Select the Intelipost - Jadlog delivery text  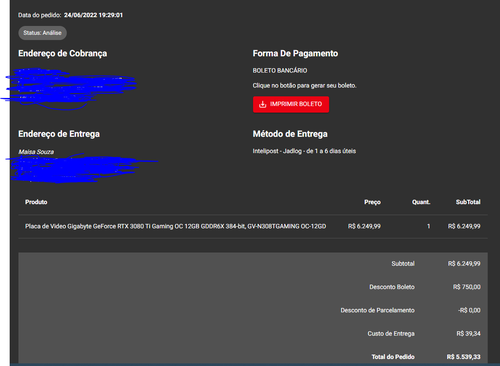[304, 151]
